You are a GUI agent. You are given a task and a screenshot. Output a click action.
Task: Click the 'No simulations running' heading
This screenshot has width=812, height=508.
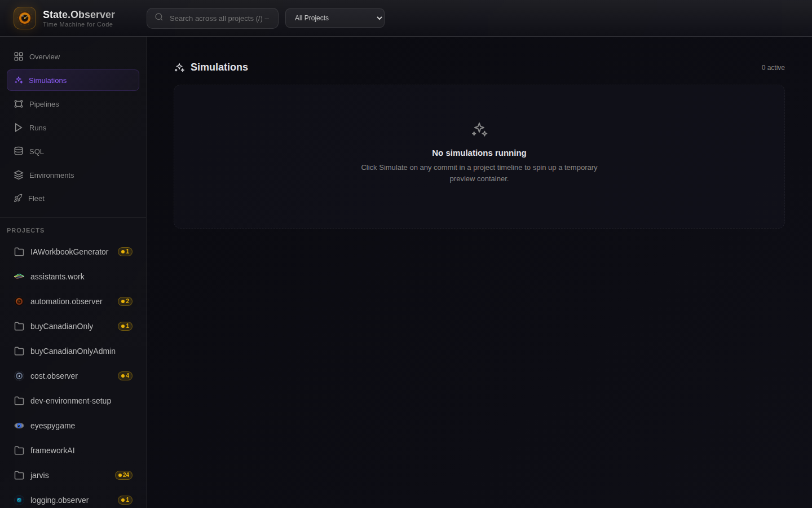tap(479, 153)
